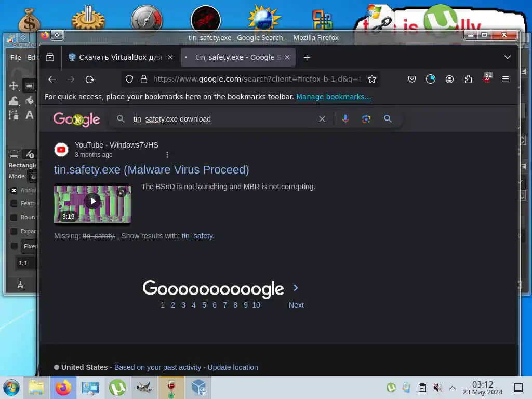Click Google next page chevron arrow
The image size is (532, 399).
pyautogui.click(x=296, y=288)
